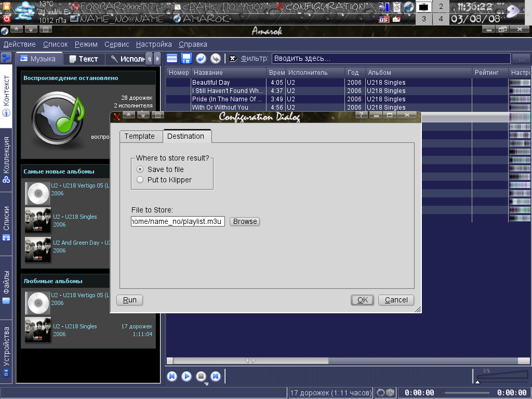Click the volume slider at 0%
This screenshot has height=399, width=532.
[x=502, y=376]
